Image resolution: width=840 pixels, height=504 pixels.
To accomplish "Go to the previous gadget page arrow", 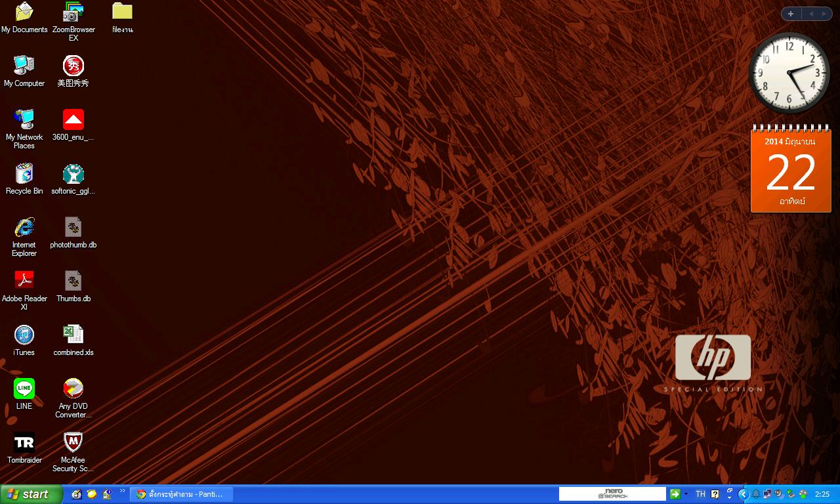I will click(810, 14).
